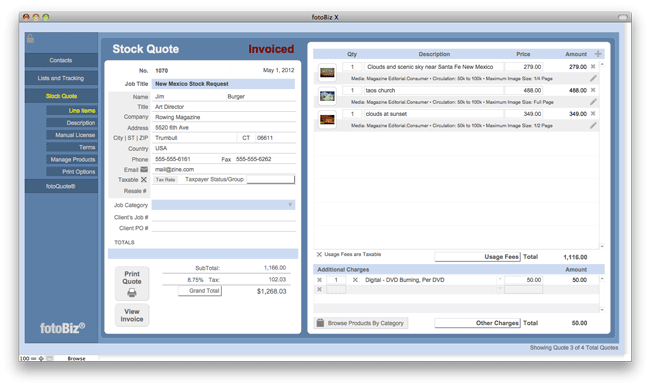Open the clouds at sunset thumbnail

coord(327,120)
